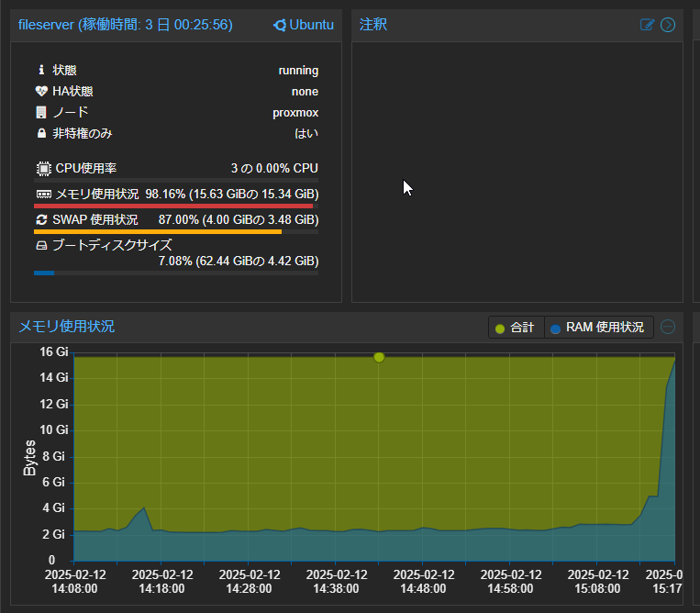The width and height of the screenshot is (700, 613).
Task: Click the 状態 info icon
Action: [x=41, y=70]
